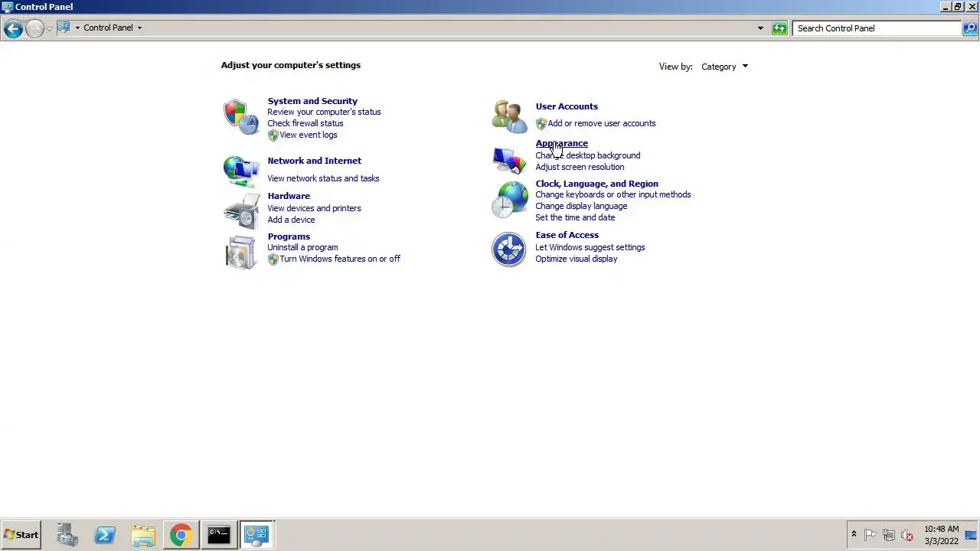Screen dimensions: 980x551
Task: Launch Windows PowerShell from taskbar
Action: [105, 535]
